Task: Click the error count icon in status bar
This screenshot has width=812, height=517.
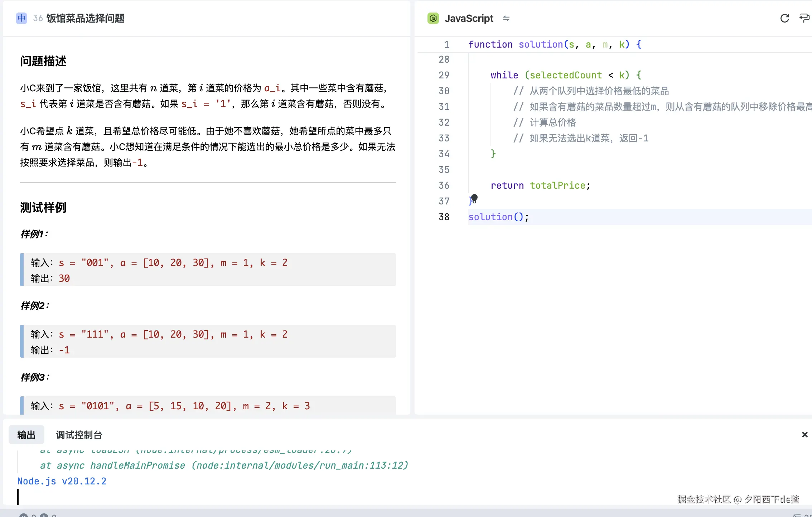Action: pos(24,516)
